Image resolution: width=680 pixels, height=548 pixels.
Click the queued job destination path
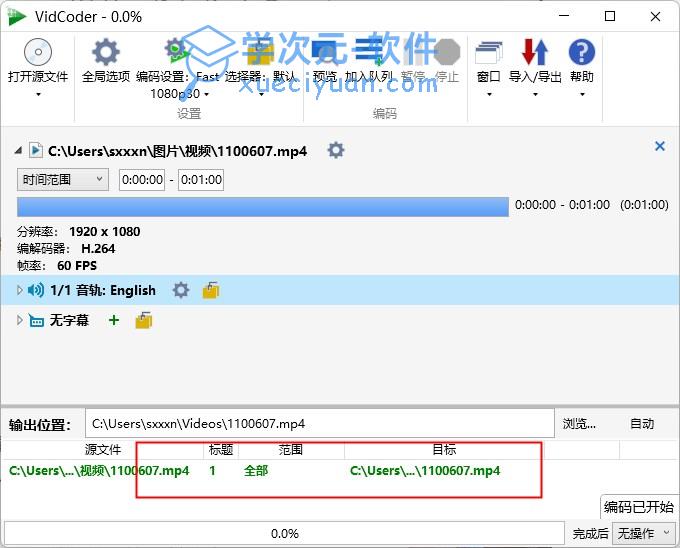point(425,471)
